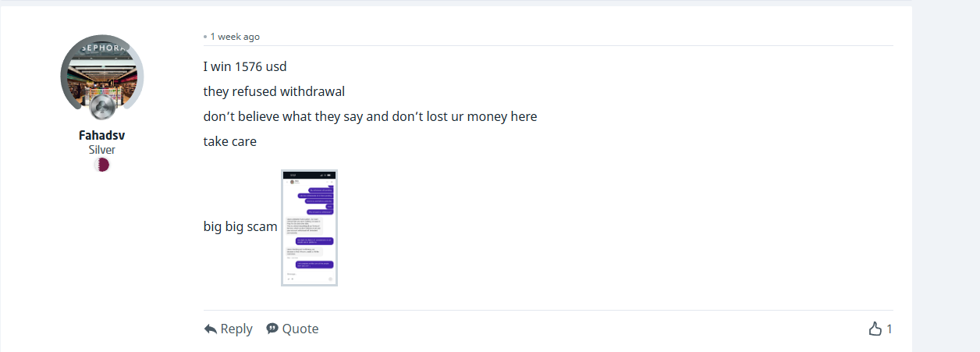Open the Fahadsv username profile link
This screenshot has height=352, width=980.
coord(102,135)
